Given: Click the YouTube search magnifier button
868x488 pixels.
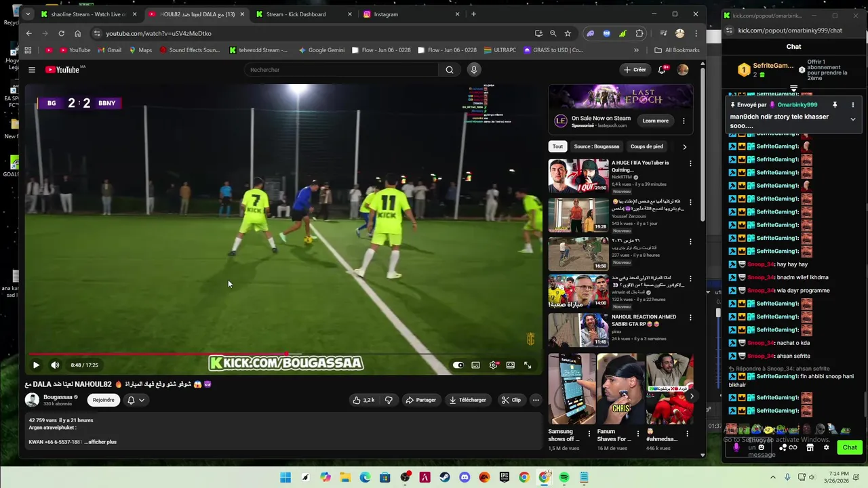Looking at the screenshot, I should [449, 70].
